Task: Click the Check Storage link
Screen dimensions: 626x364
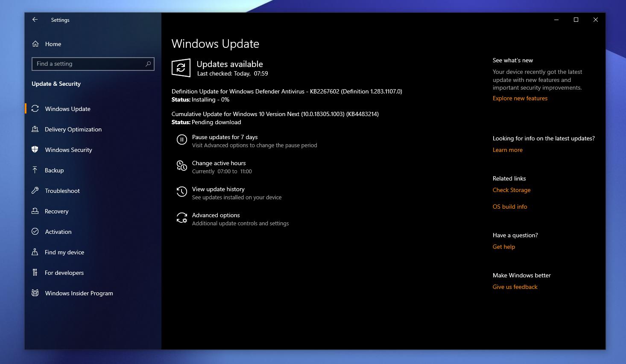Action: click(x=512, y=190)
